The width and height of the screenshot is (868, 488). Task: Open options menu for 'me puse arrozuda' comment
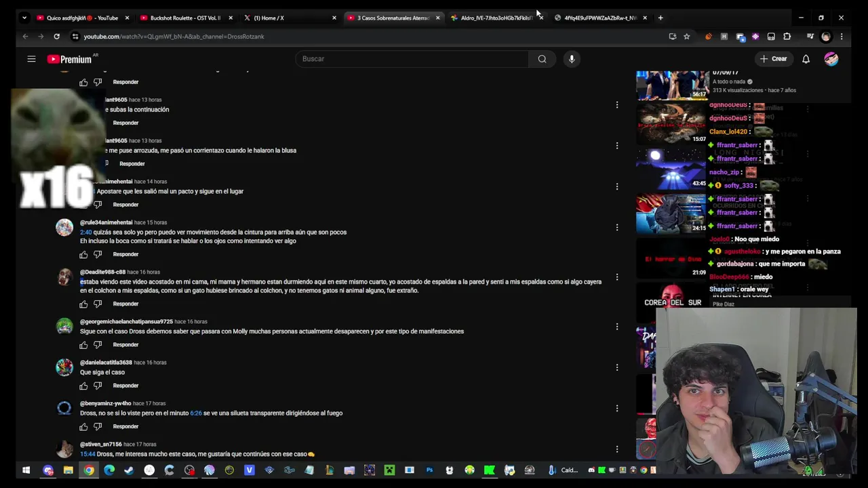[x=617, y=146]
